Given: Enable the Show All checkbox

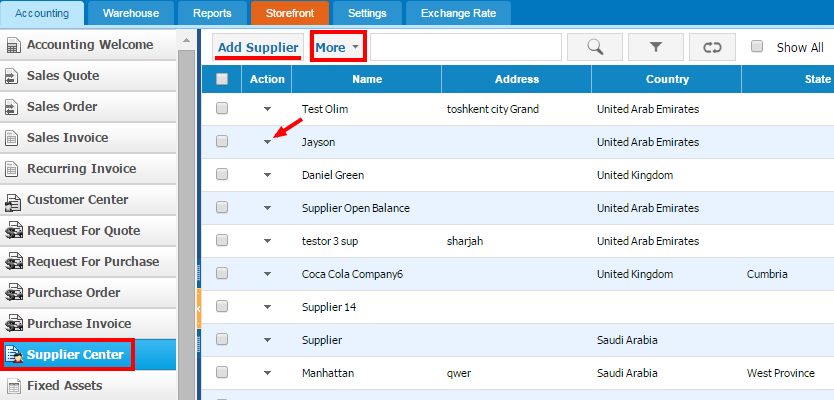Looking at the screenshot, I should click(757, 47).
